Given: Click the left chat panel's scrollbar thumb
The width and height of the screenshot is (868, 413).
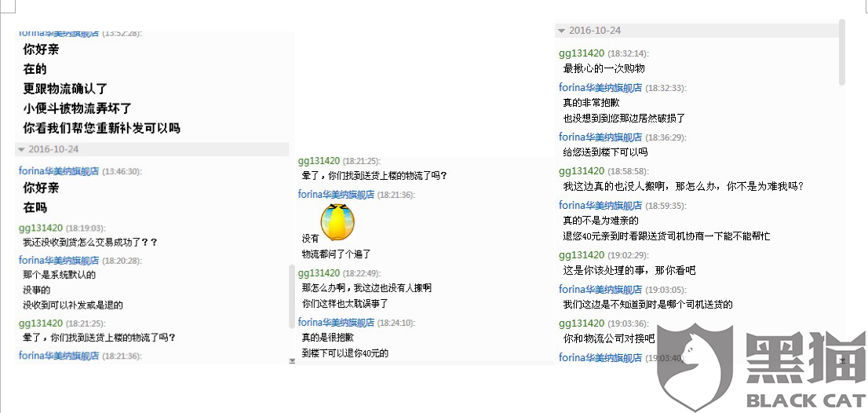Looking at the screenshot, I should click(x=292, y=296).
